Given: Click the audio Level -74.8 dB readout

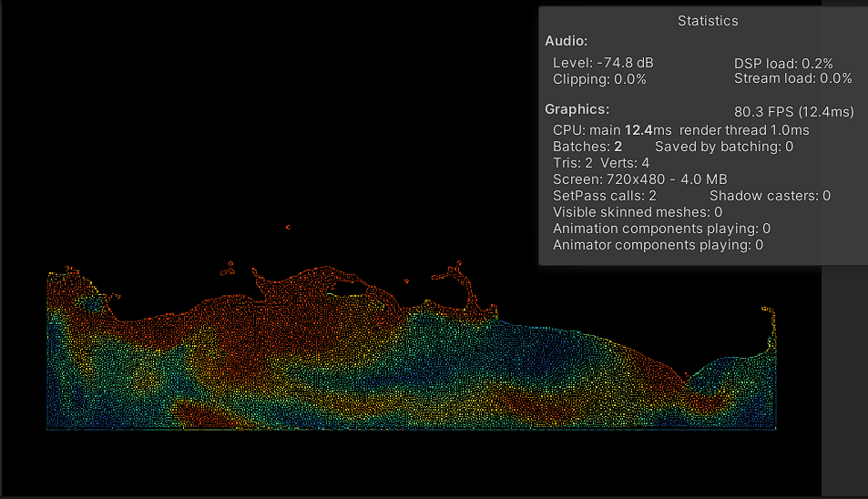Looking at the screenshot, I should coord(603,63).
